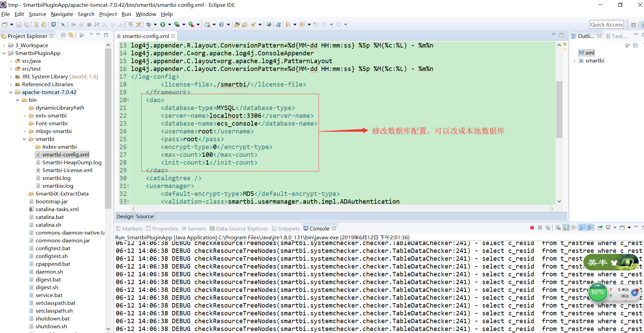644x333 pixels.
Task: Open the Source menu
Action: pos(37,14)
